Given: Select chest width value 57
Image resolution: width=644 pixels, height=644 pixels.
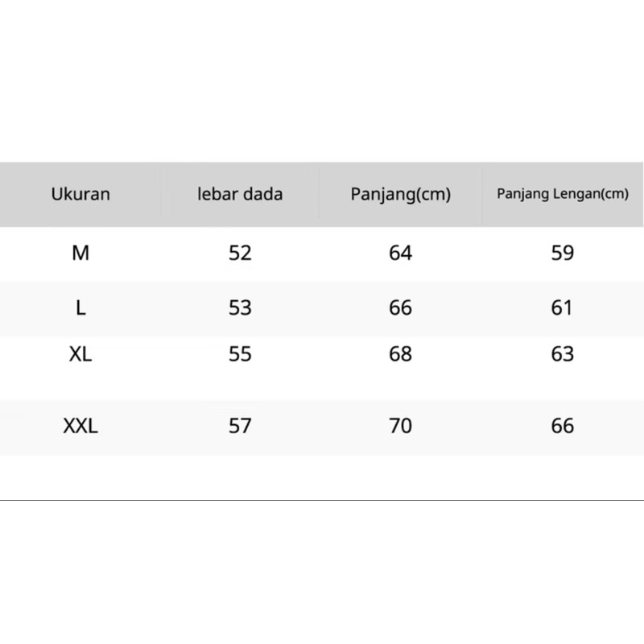Looking at the screenshot, I should pos(240,426).
